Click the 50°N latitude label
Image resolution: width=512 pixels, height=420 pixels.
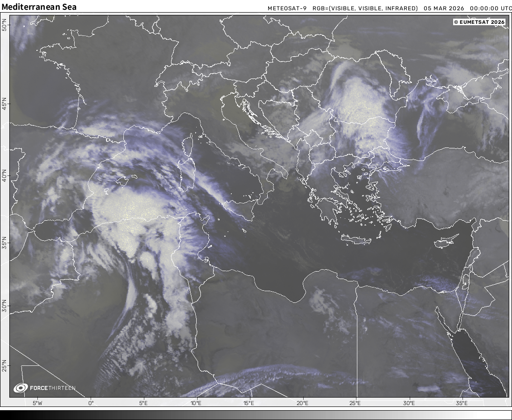pyautogui.click(x=4, y=25)
